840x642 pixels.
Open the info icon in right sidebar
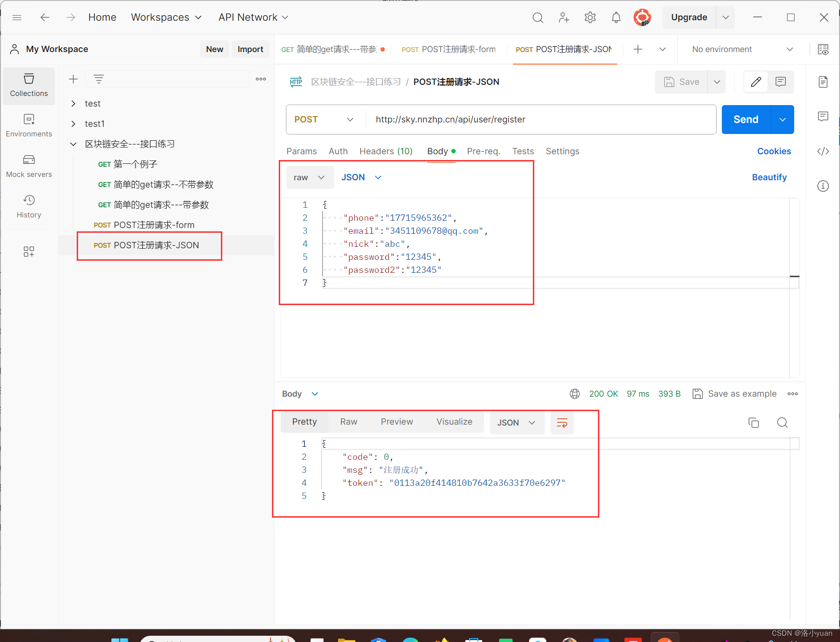coord(823,186)
